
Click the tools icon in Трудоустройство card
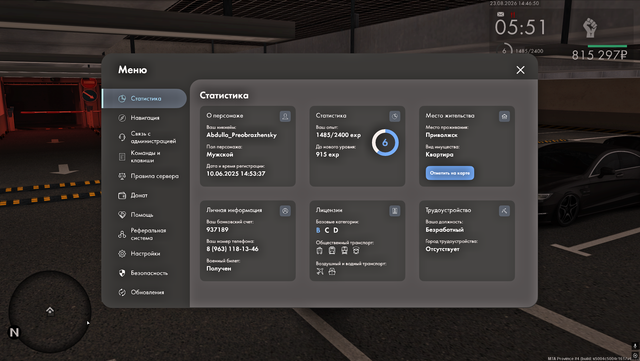click(504, 211)
